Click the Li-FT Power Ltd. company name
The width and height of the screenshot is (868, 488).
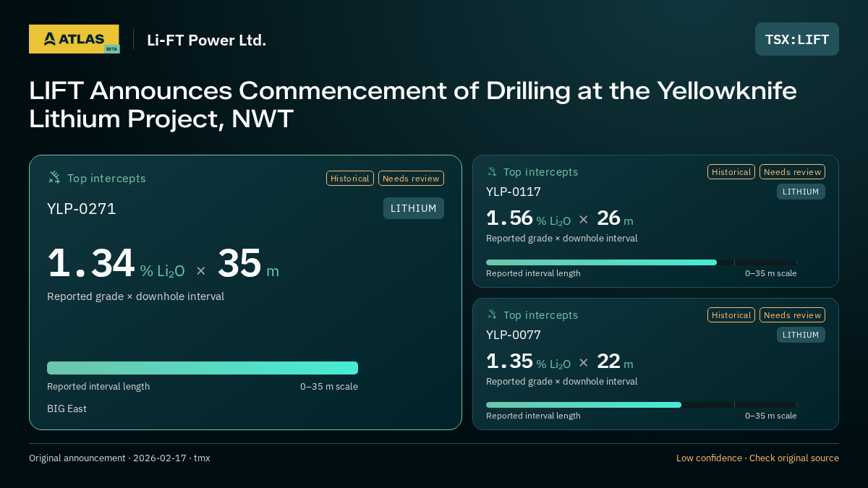point(207,40)
